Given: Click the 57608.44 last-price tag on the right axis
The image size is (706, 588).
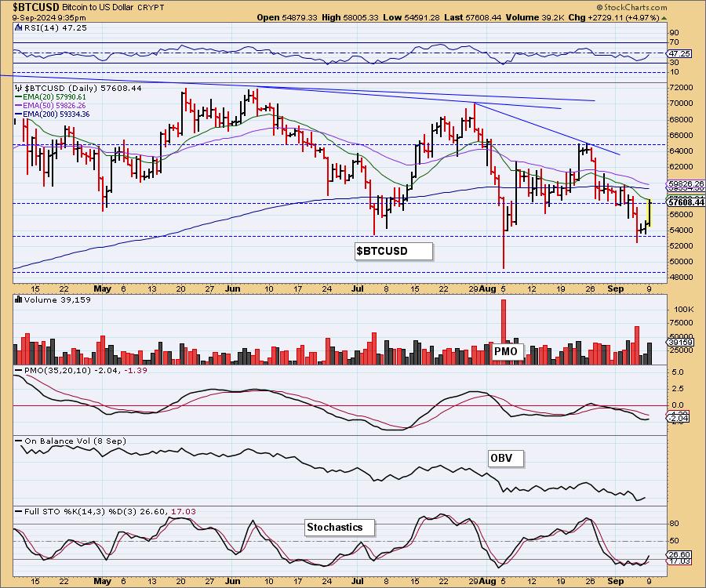Looking at the screenshot, I should tap(686, 202).
